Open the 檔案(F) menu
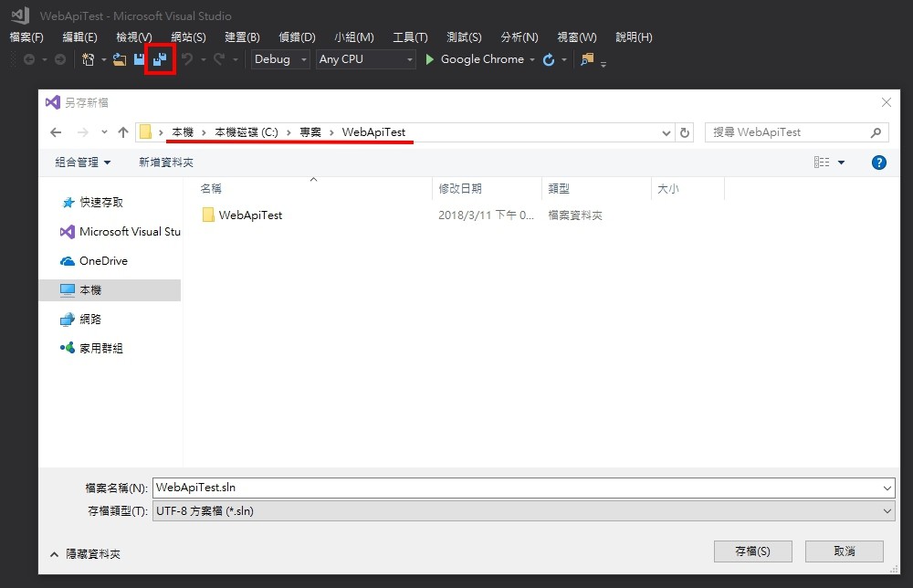 pos(26,37)
